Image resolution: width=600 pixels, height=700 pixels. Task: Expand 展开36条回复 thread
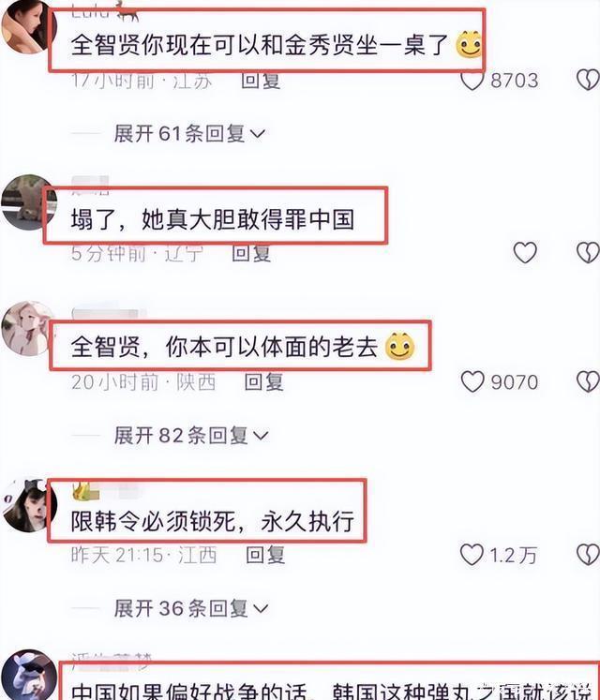191,608
